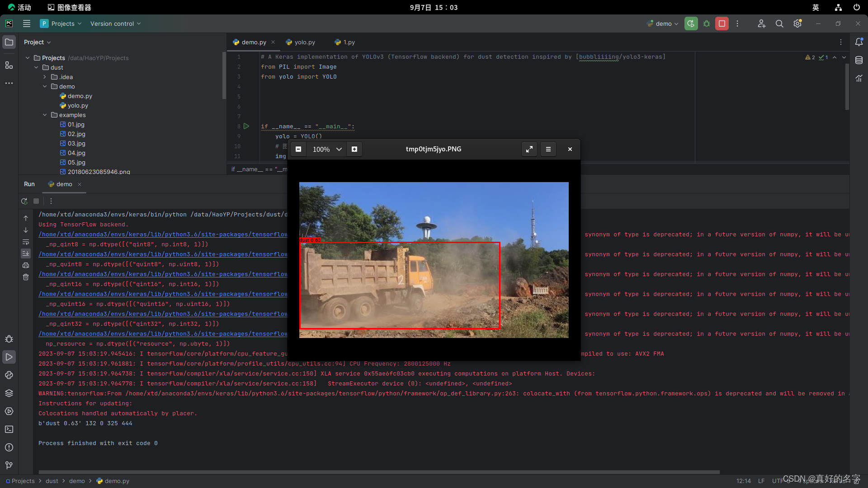This screenshot has height=488, width=868.
Task: Select 03.jpg in the project tree
Action: pos(76,143)
